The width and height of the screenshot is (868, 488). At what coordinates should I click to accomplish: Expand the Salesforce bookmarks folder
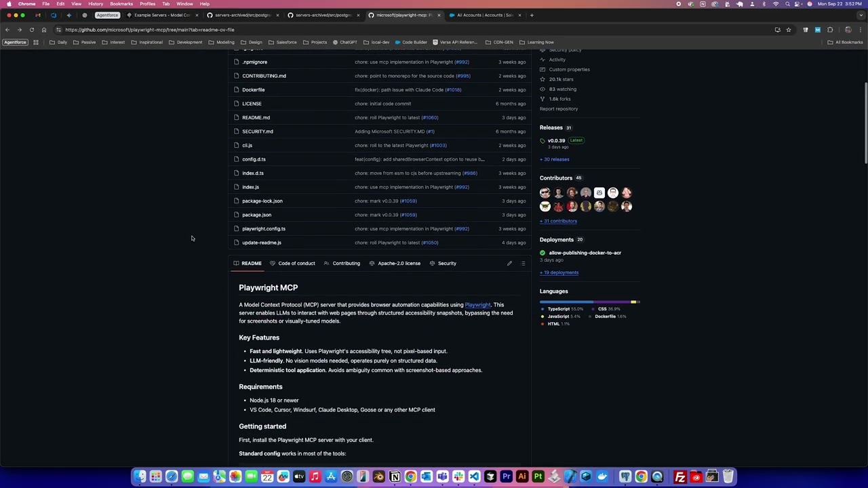point(282,42)
